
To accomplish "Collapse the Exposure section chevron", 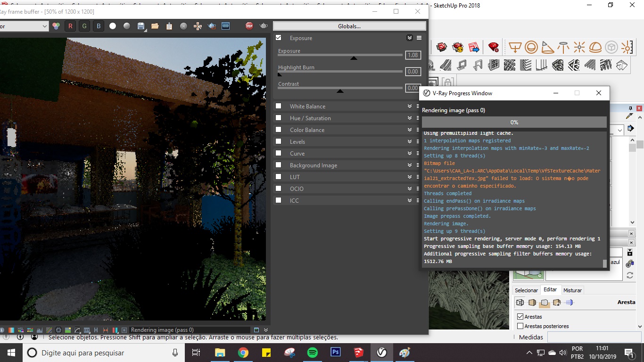I will pos(410,38).
